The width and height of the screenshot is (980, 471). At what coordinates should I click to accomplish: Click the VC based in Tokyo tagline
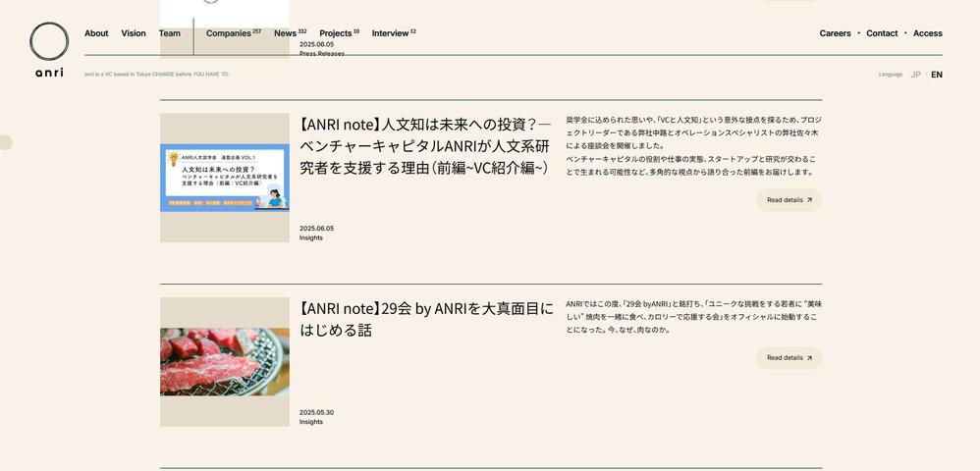coord(157,75)
